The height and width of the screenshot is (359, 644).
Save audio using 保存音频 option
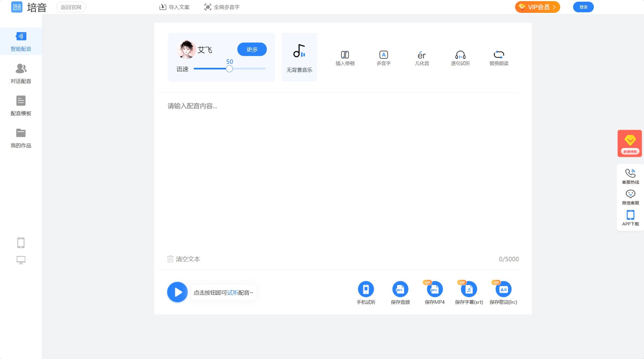400,292
